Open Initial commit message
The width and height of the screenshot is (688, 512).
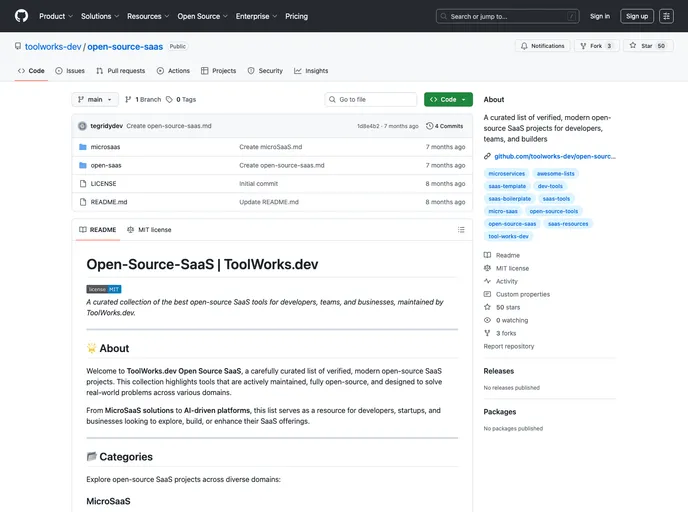pos(258,184)
